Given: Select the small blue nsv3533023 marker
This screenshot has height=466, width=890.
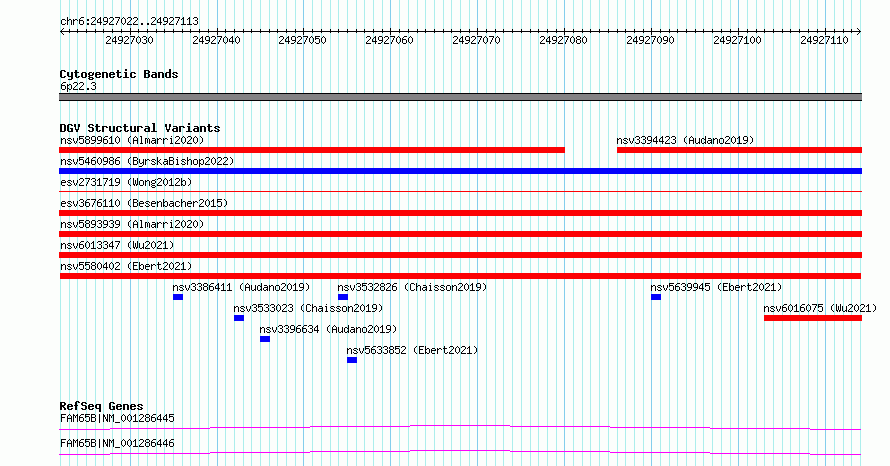Looking at the screenshot, I should [x=239, y=318].
